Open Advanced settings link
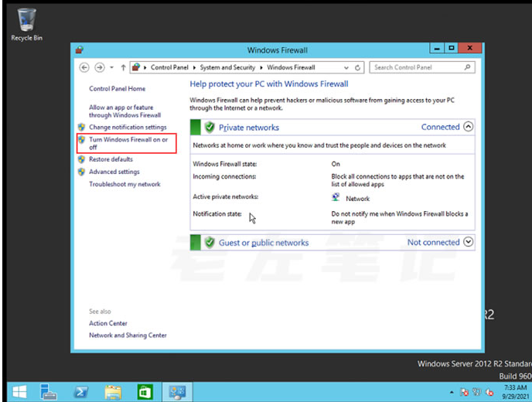The height and width of the screenshot is (402, 532). [114, 172]
